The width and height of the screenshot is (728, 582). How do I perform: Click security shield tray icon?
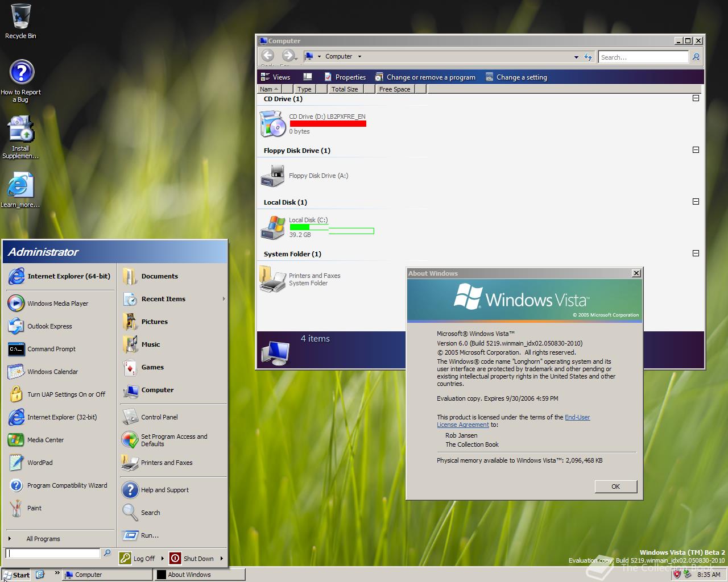coord(677,574)
